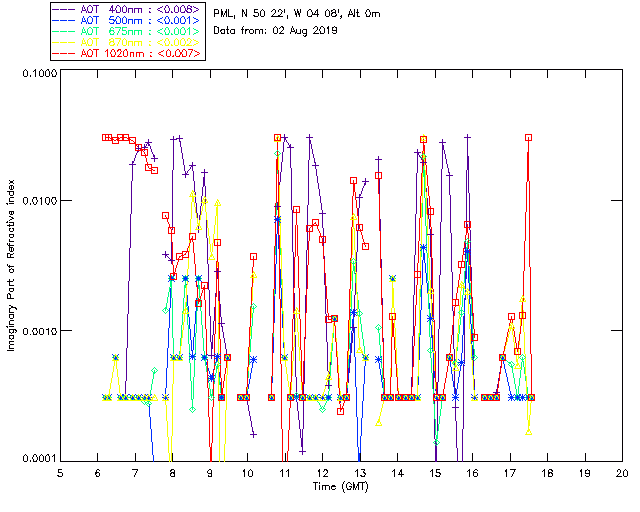Click the AOT 500nm legend entry
Viewport: 640px width, 512px height.
tap(127, 20)
